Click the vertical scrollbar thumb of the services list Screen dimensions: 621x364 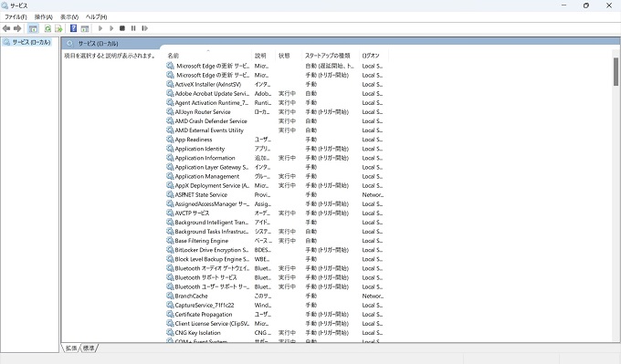(x=616, y=71)
